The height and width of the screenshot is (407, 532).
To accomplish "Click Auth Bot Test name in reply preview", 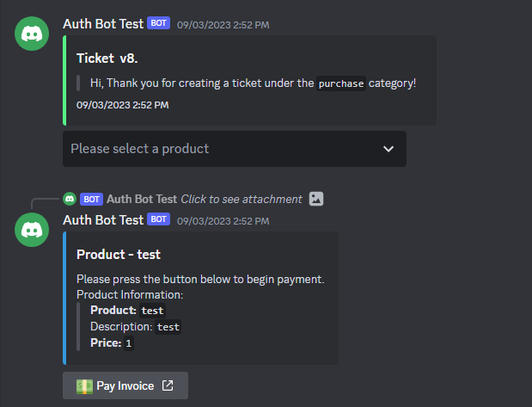I will [142, 199].
